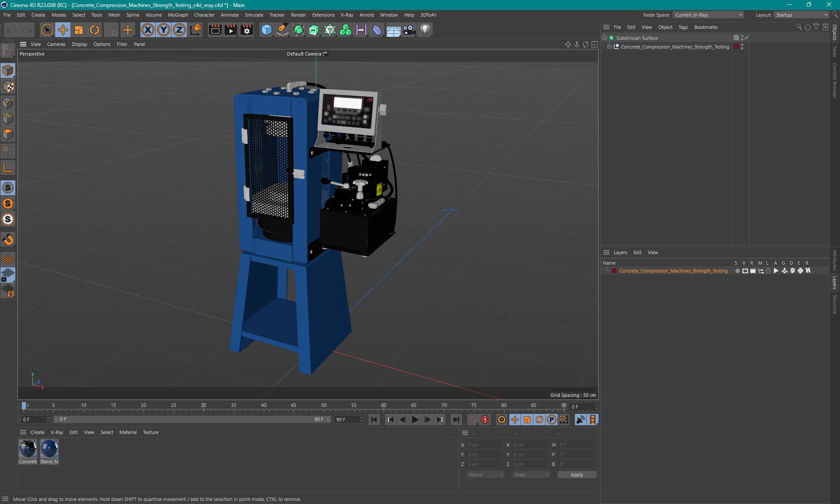Add a Cube primitive object

click(266, 30)
